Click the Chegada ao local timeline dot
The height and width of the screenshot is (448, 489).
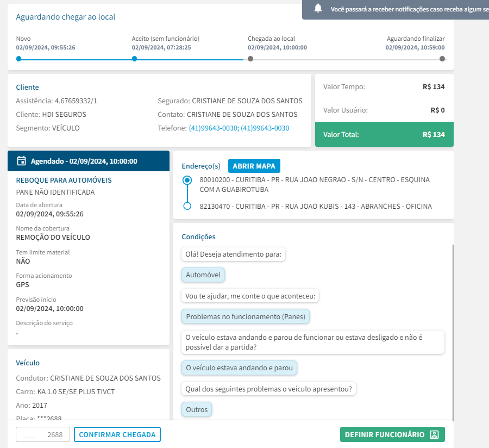point(250,59)
